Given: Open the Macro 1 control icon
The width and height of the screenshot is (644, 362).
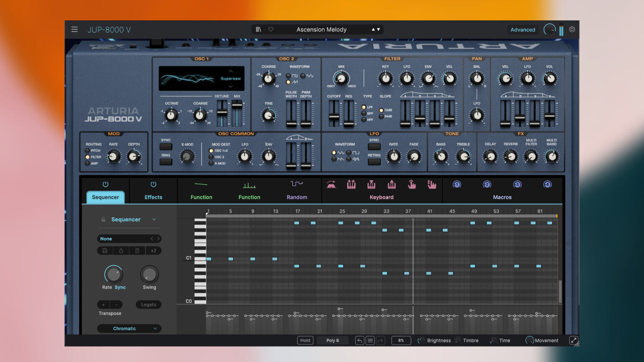Looking at the screenshot, I should point(457,184).
